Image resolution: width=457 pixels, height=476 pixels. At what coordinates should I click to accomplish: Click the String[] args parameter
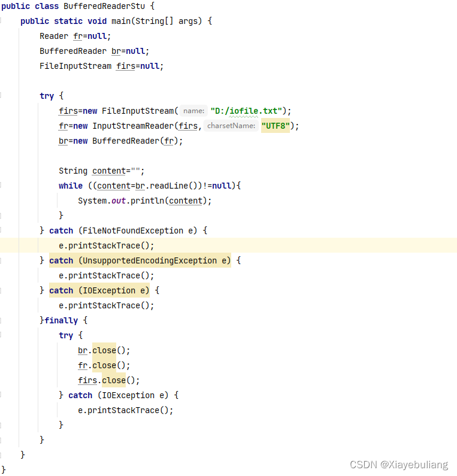point(167,21)
